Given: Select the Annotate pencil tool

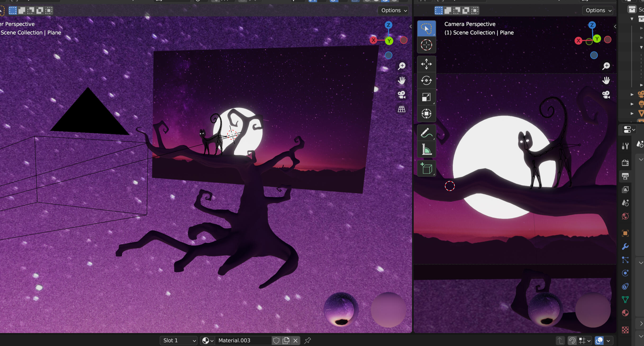Looking at the screenshot, I should 426,133.
